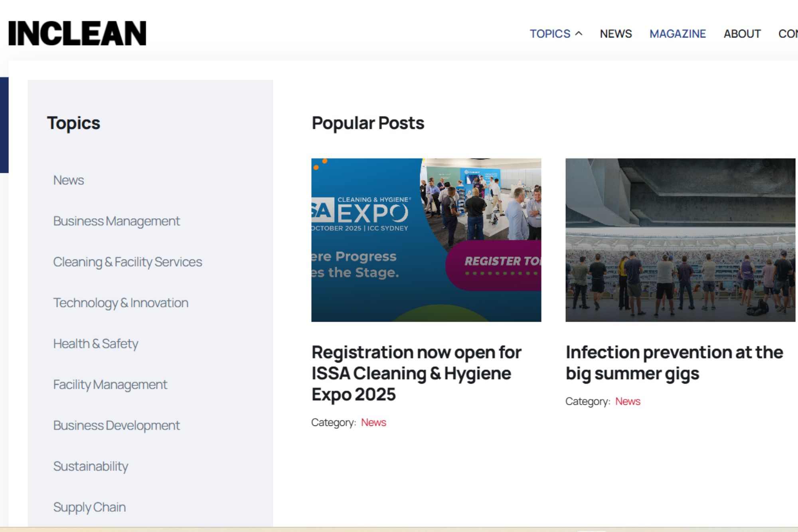Open the ISSA Expo post thumbnail
798x532 pixels.
(426, 240)
